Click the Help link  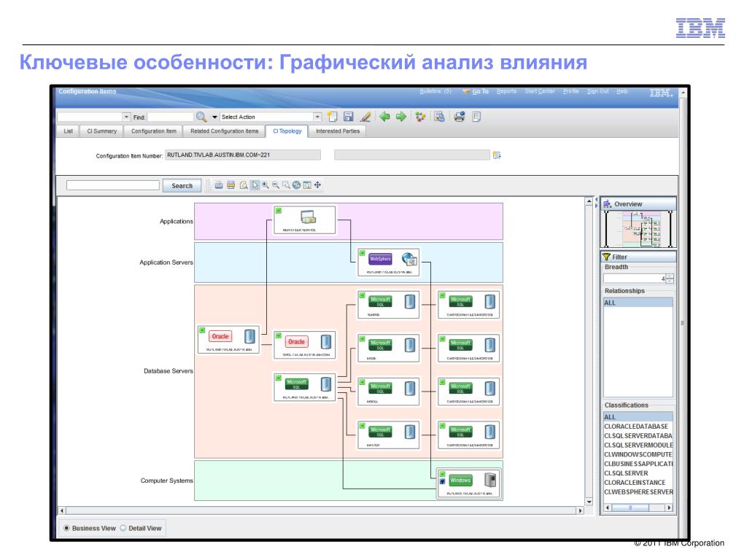pos(622,91)
